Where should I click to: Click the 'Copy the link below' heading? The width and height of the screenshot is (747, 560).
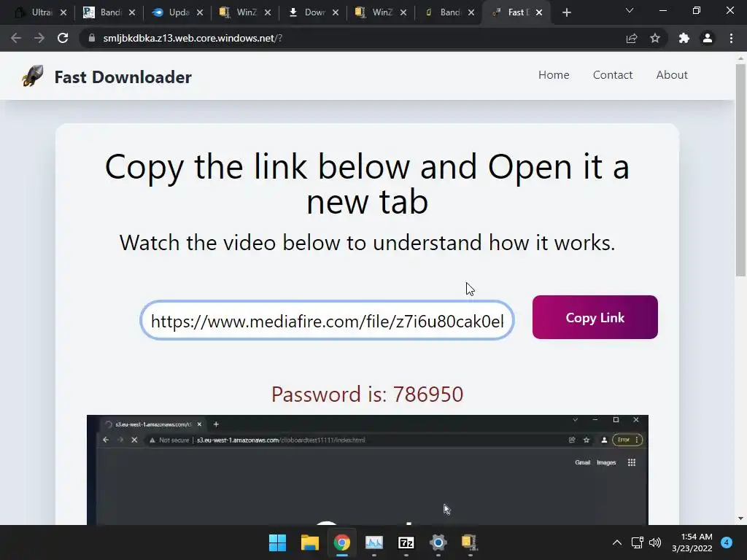368,184
